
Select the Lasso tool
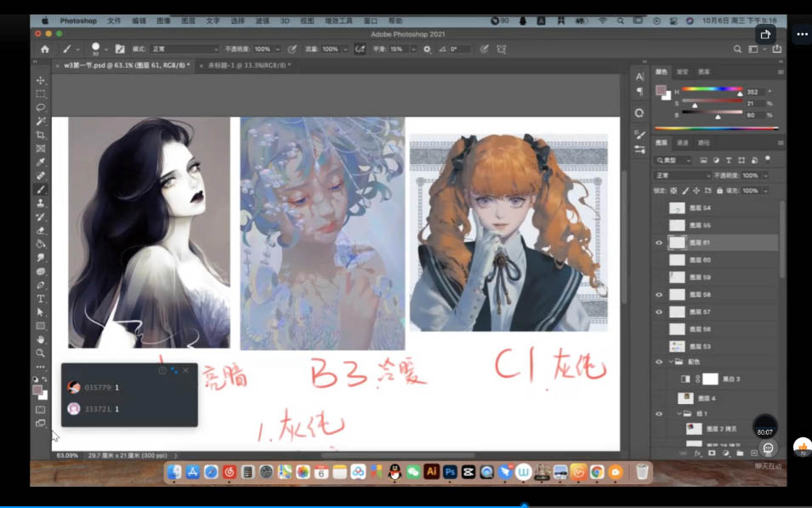click(x=41, y=107)
